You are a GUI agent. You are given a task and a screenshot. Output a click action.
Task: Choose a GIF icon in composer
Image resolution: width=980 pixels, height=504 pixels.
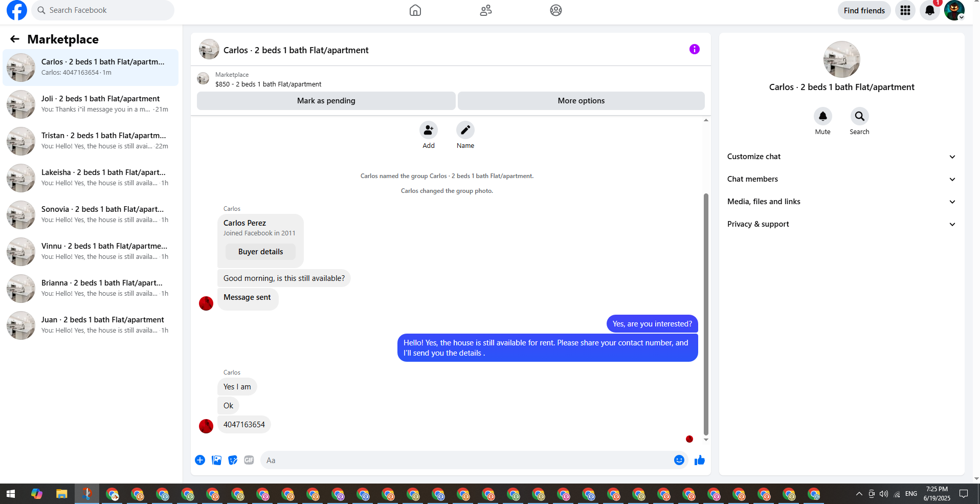(x=249, y=460)
